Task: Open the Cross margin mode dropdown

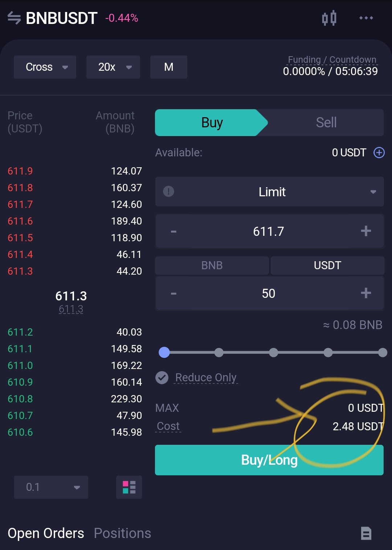Action: coord(45,67)
